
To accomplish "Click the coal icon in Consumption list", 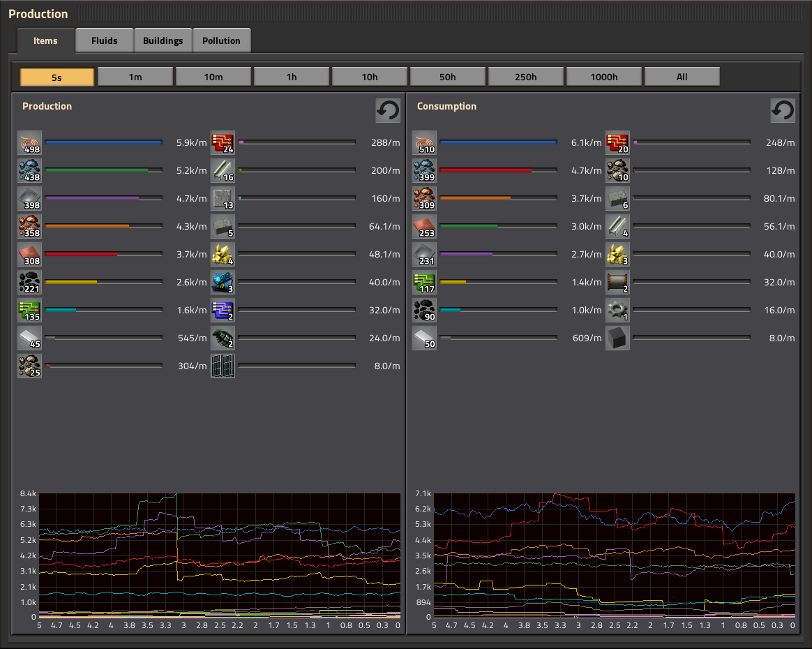I will (424, 310).
